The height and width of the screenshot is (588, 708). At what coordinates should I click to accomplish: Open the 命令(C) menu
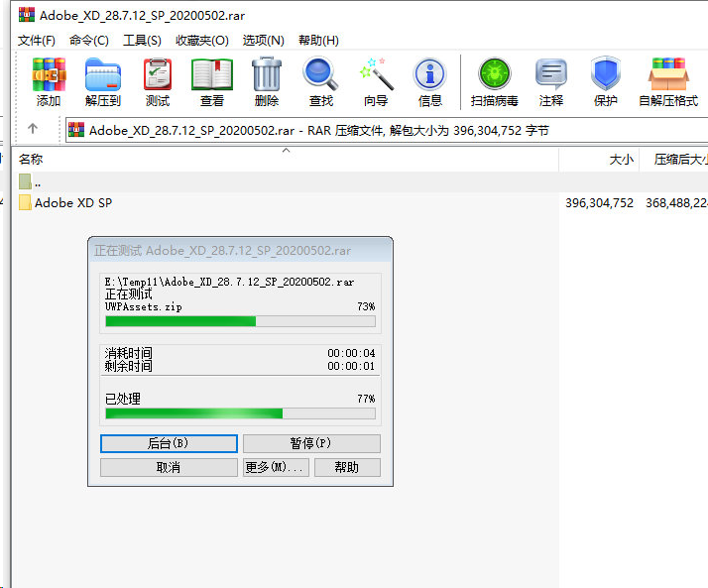coord(89,41)
